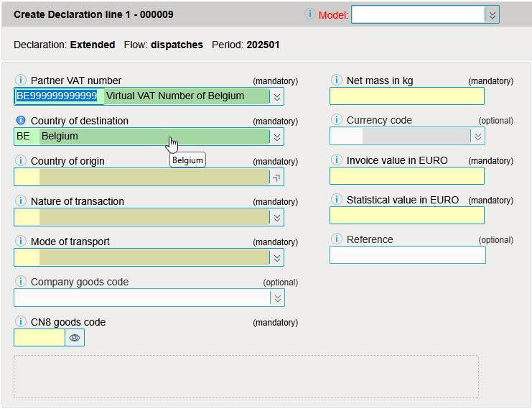Focus the Reference text field
The height and width of the screenshot is (409, 532).
pos(407,255)
